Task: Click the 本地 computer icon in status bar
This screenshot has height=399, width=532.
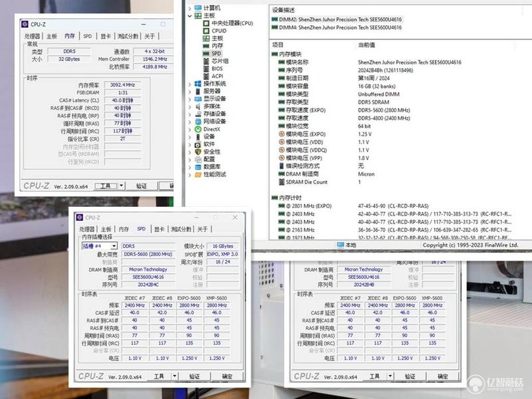Action: pos(340,245)
